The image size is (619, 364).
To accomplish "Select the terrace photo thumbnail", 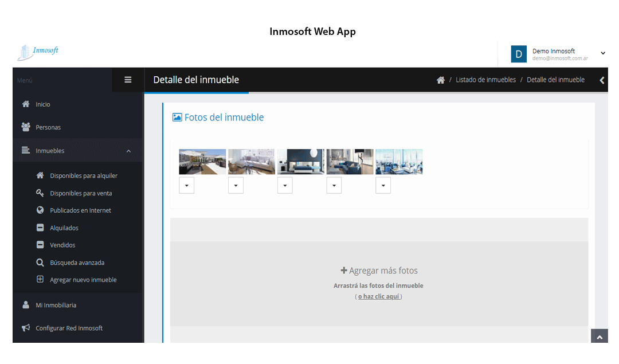I will coord(202,162).
